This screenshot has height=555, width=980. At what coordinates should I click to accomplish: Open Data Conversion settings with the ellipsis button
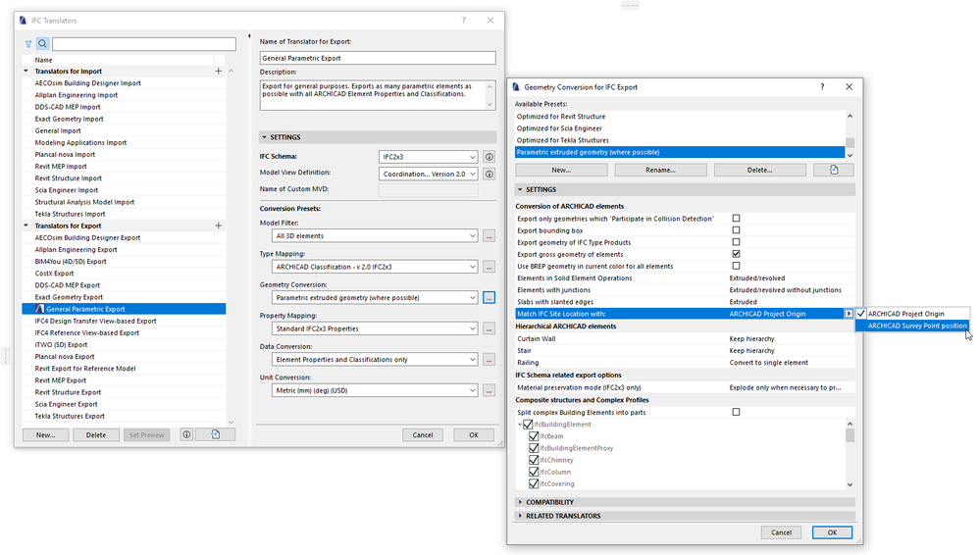click(x=490, y=359)
